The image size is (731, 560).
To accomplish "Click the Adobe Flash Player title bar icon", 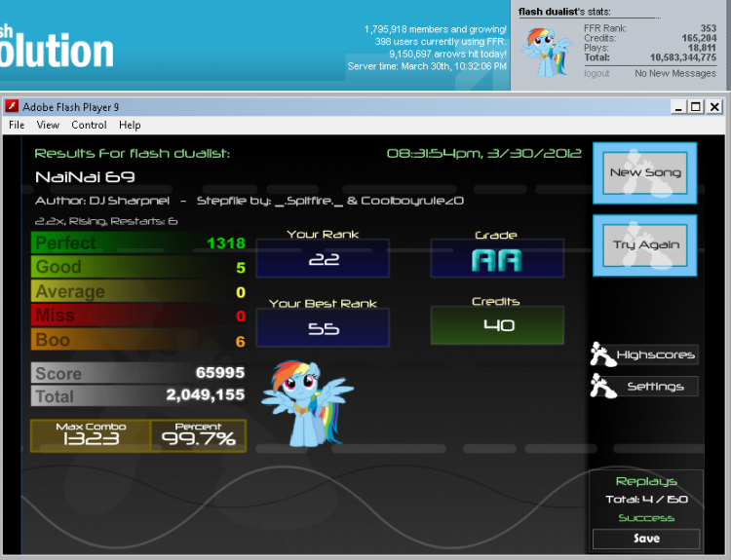I will pos(12,107).
